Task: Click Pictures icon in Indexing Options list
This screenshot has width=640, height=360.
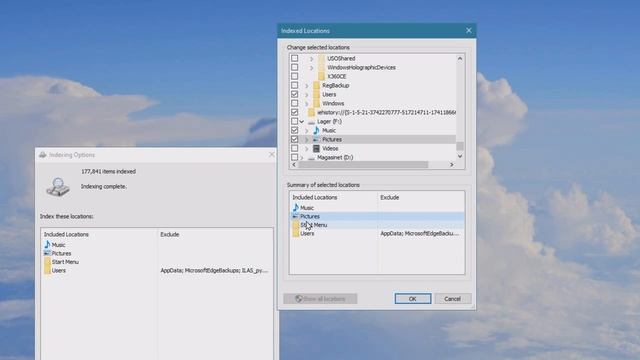Action: pos(47,253)
